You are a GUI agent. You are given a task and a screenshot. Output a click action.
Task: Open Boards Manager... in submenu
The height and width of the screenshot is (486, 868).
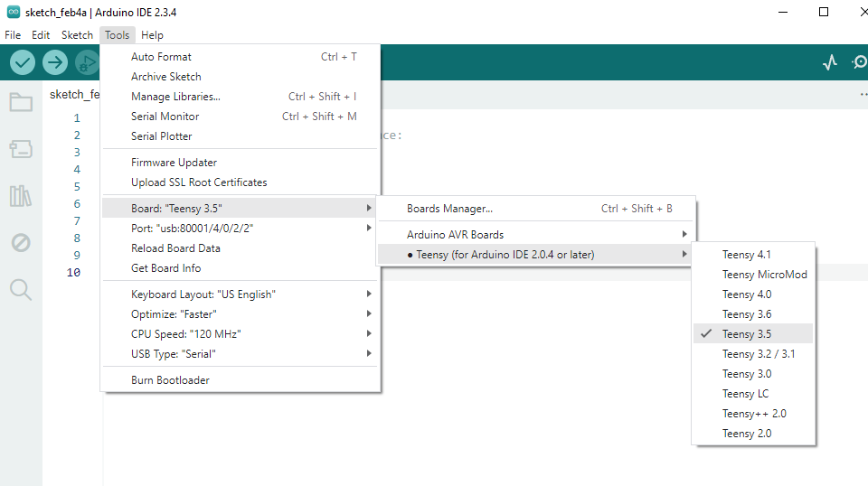(x=536, y=209)
